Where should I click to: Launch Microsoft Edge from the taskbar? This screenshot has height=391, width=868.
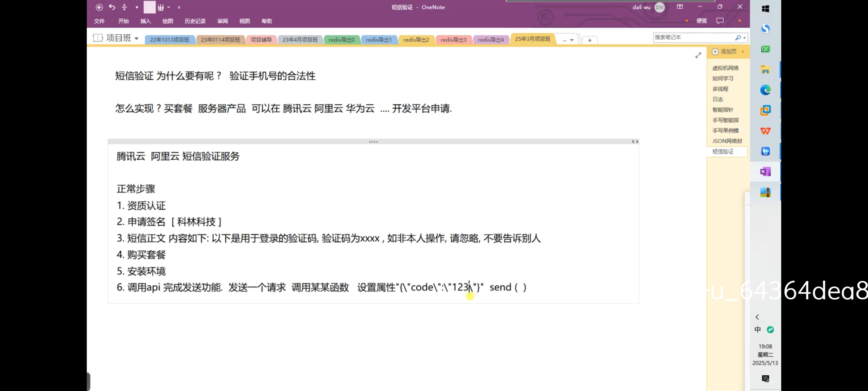point(765,90)
